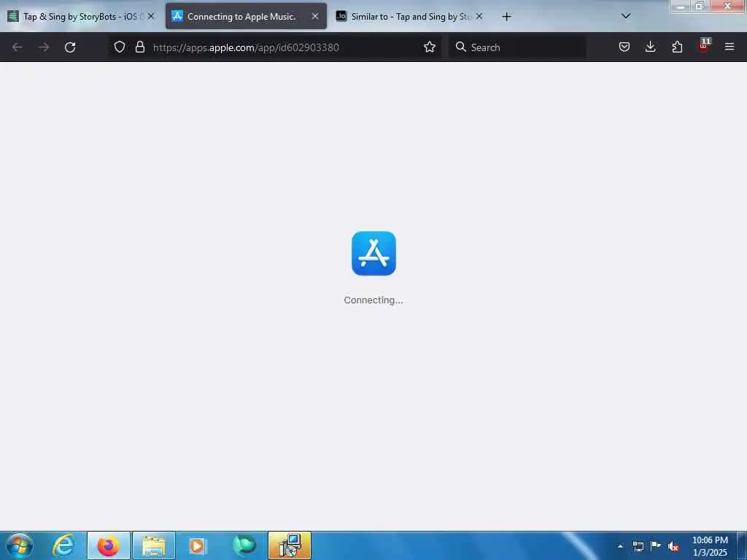Select Firefox in the taskbar
Screen dimensions: 747x560
(109, 545)
